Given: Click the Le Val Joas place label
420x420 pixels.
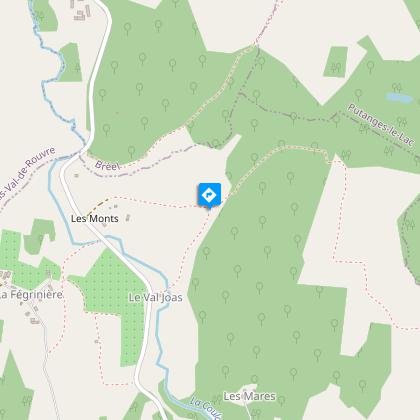Looking at the screenshot, I should coord(156,297).
